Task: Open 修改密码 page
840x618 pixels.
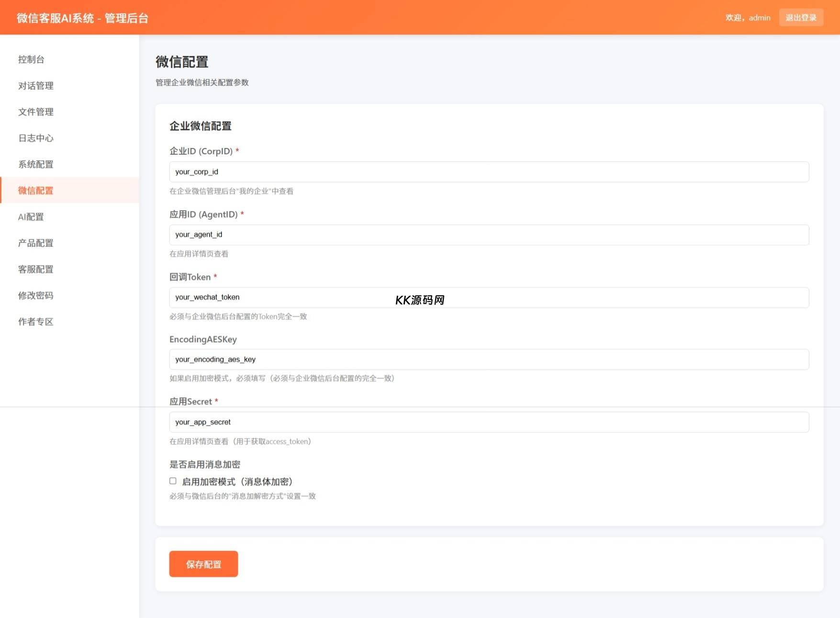Action: click(x=35, y=295)
